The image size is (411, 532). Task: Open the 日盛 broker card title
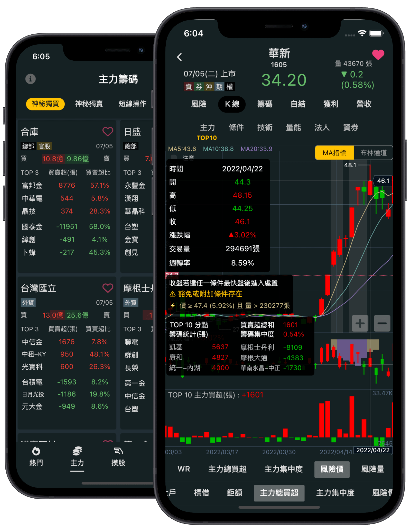132,132
